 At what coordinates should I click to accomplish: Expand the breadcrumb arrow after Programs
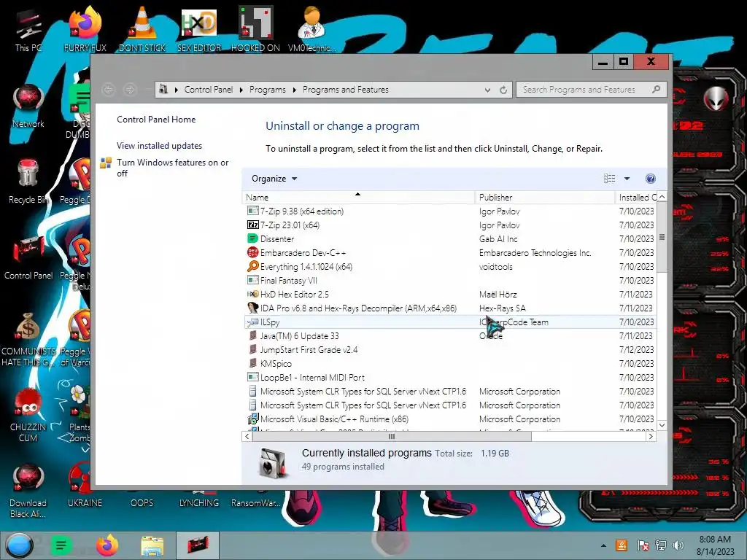(x=294, y=90)
